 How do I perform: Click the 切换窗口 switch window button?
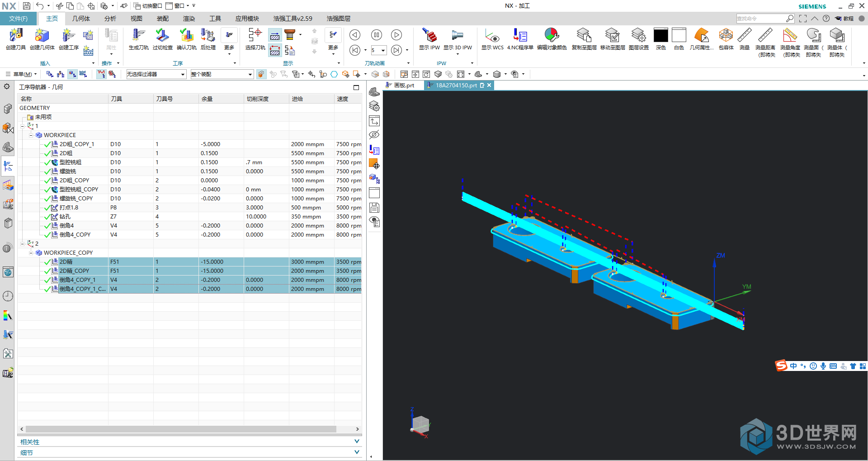pos(148,6)
